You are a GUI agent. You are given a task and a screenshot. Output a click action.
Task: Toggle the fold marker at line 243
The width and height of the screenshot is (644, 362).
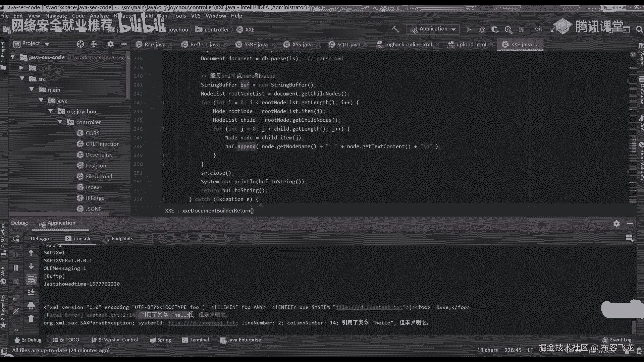click(x=162, y=103)
